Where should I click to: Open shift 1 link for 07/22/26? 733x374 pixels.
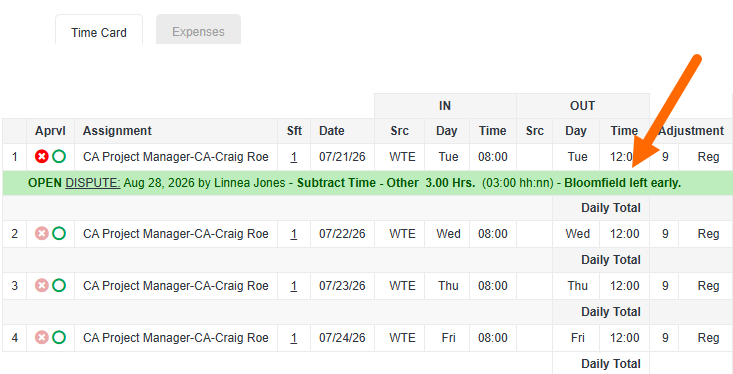(294, 234)
